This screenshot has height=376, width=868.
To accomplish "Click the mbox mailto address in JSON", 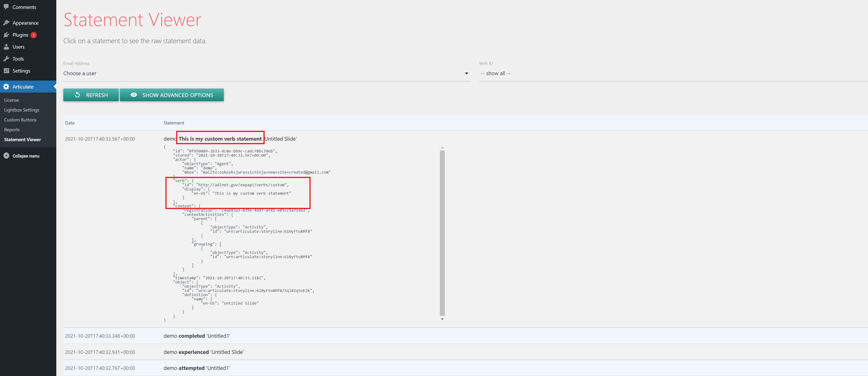I will (266, 172).
